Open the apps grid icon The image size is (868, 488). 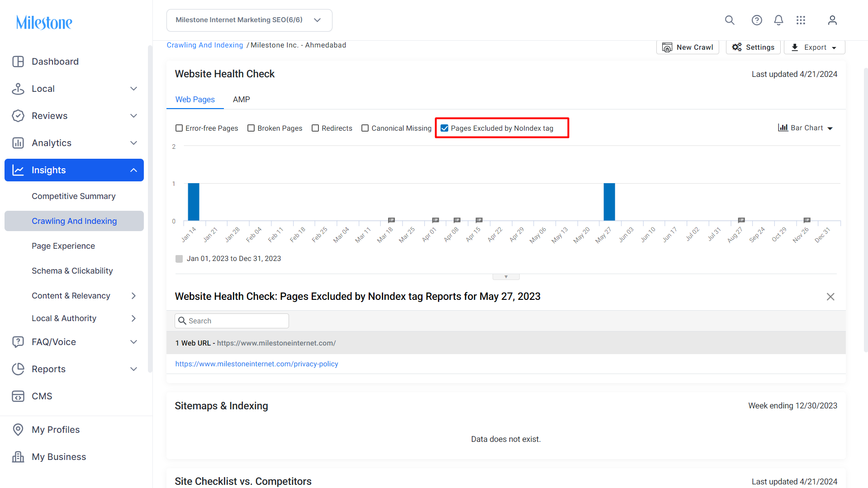pos(801,20)
